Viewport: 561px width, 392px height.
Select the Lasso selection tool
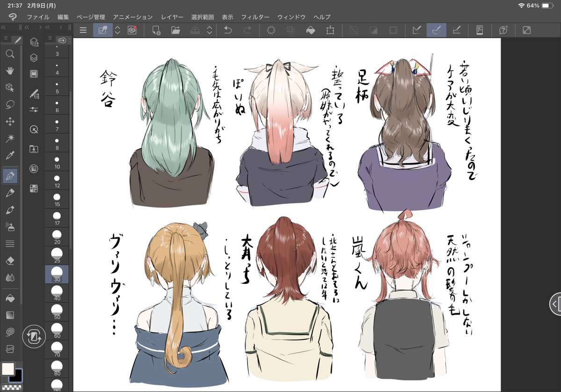[x=10, y=104]
